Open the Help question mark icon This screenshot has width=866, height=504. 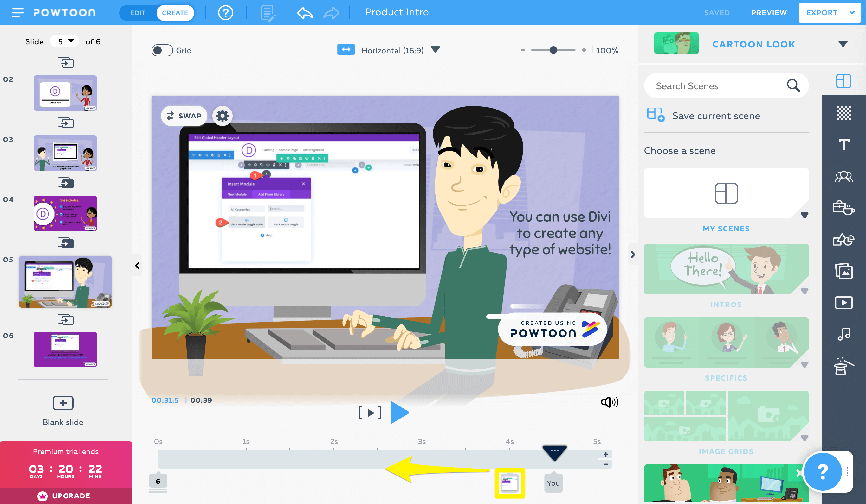(x=225, y=13)
